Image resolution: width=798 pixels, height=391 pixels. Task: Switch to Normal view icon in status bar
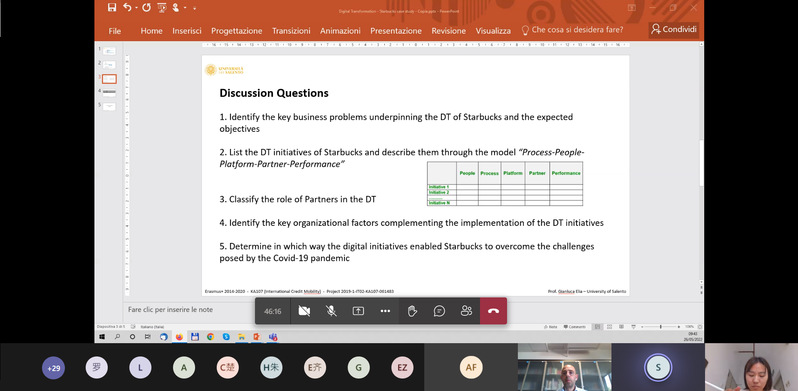tap(597, 327)
